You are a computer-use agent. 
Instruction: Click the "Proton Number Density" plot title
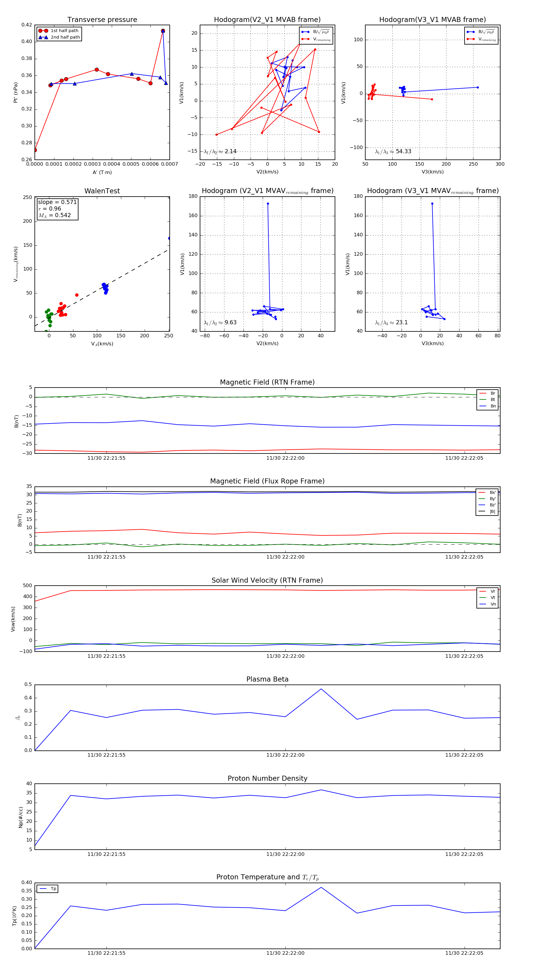[x=267, y=778]
